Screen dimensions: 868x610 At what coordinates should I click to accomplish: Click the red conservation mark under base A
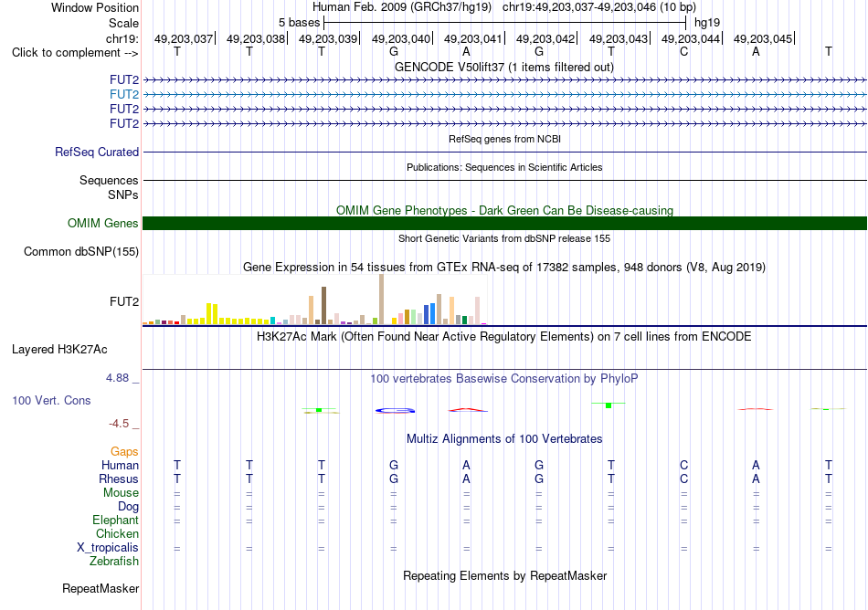click(468, 410)
